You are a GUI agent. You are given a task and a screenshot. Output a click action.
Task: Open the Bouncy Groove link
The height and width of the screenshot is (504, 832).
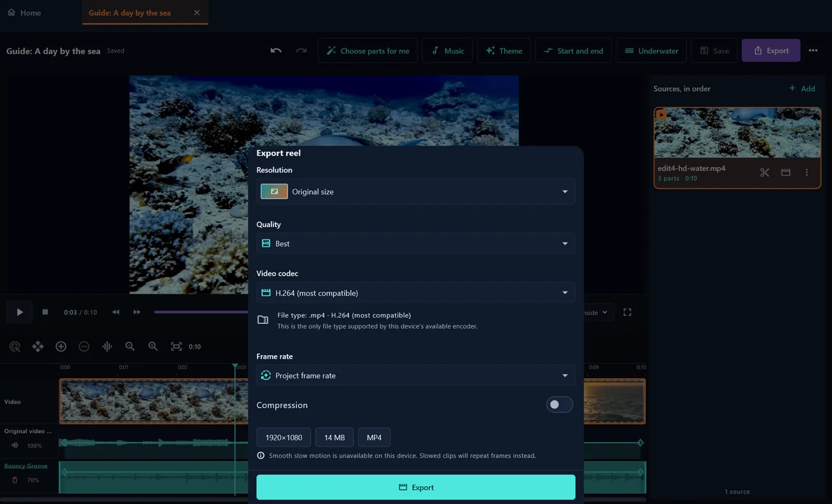click(26, 466)
